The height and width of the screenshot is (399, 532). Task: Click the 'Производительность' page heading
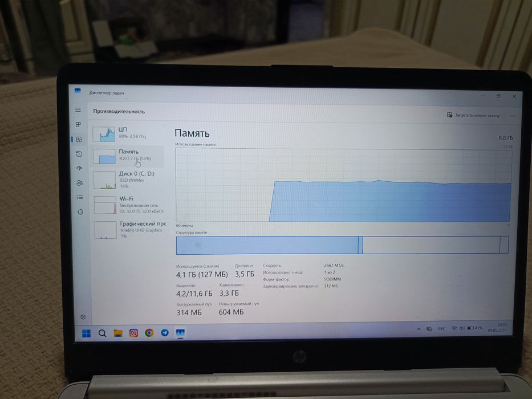(119, 111)
